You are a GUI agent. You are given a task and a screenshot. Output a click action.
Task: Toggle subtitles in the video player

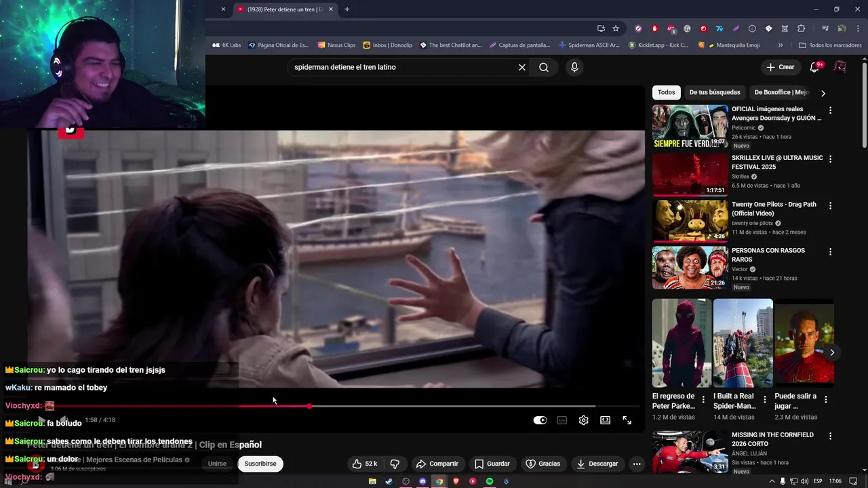pos(561,420)
